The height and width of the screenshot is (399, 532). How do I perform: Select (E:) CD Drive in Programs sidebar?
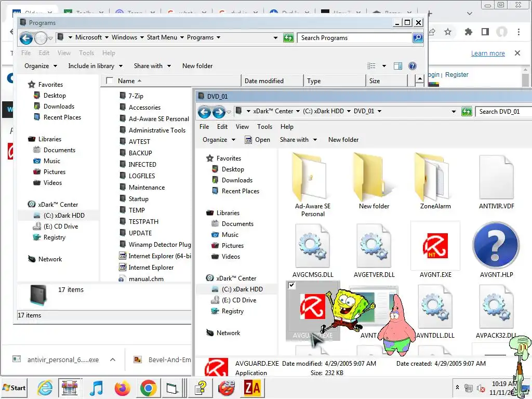click(x=61, y=227)
